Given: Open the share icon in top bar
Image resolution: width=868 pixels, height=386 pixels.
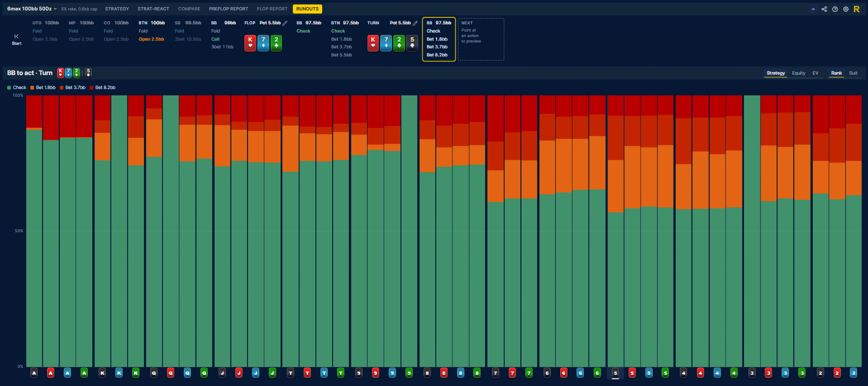Looking at the screenshot, I should (824, 9).
